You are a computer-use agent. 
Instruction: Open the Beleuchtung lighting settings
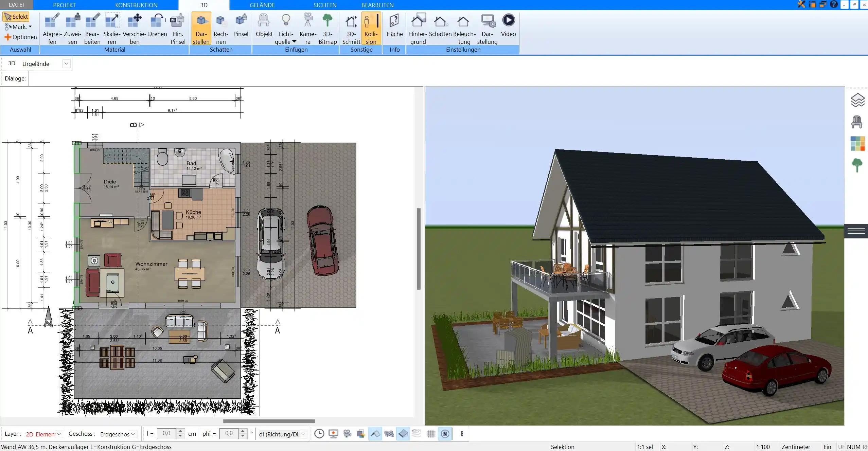point(464,29)
